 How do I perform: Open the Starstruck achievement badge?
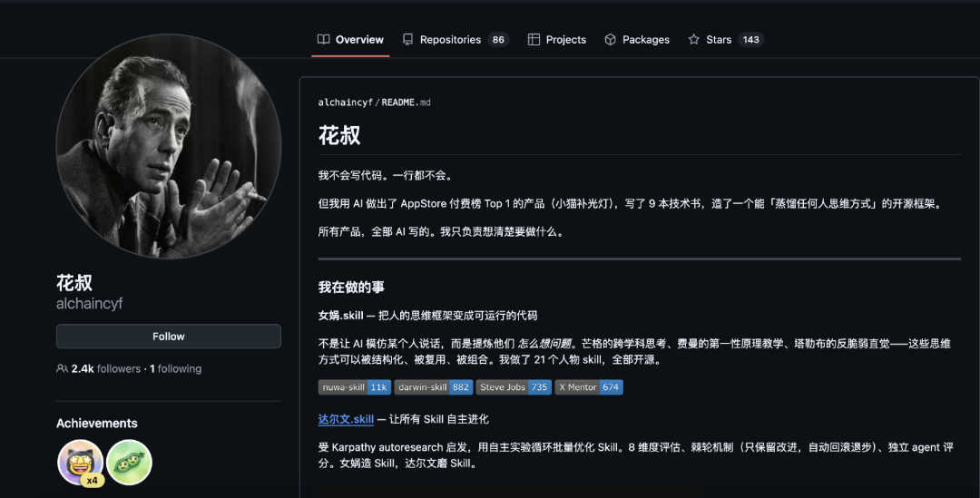tap(81, 463)
